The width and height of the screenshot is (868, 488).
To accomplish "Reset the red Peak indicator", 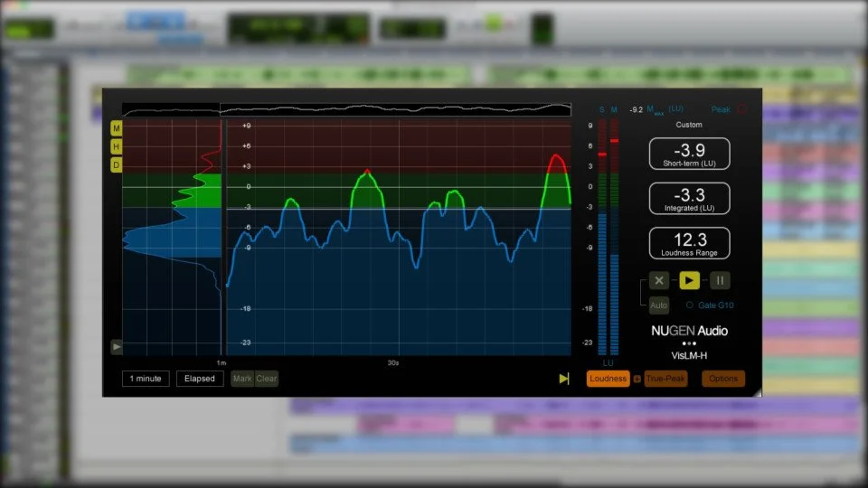I will 741,109.
